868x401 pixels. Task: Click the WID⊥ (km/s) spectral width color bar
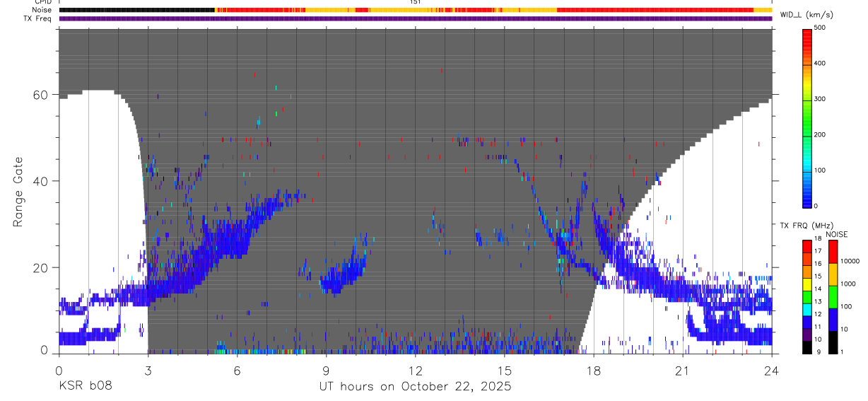807,117
